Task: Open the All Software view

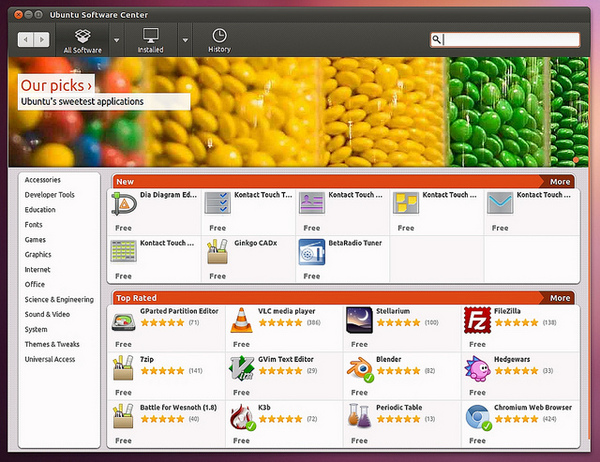Action: pos(83,40)
